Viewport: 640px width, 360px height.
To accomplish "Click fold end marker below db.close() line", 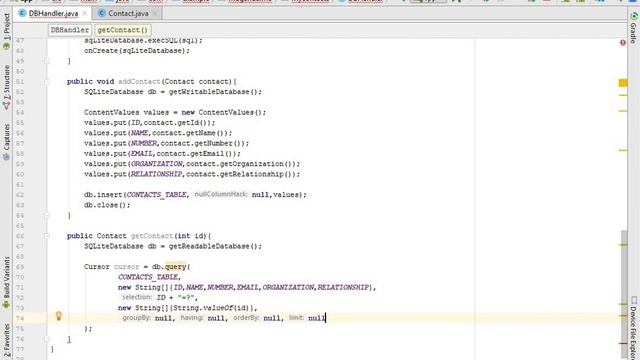I will click(47, 216).
